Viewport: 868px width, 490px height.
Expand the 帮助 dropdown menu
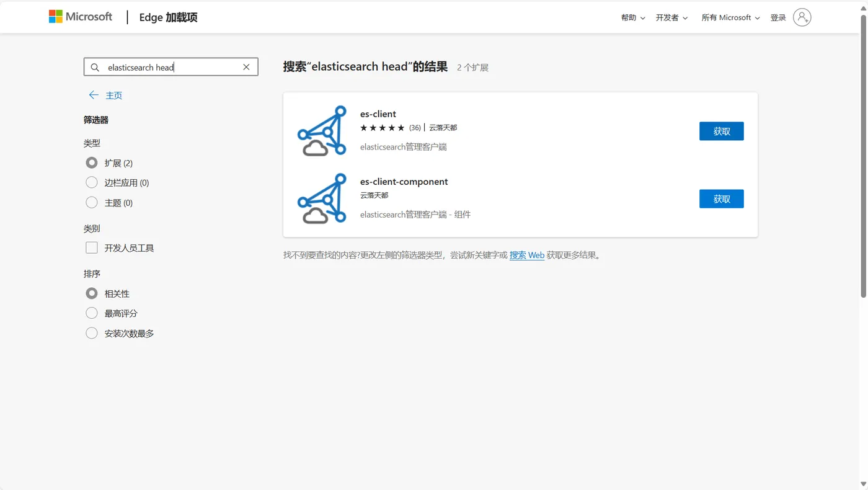point(633,17)
